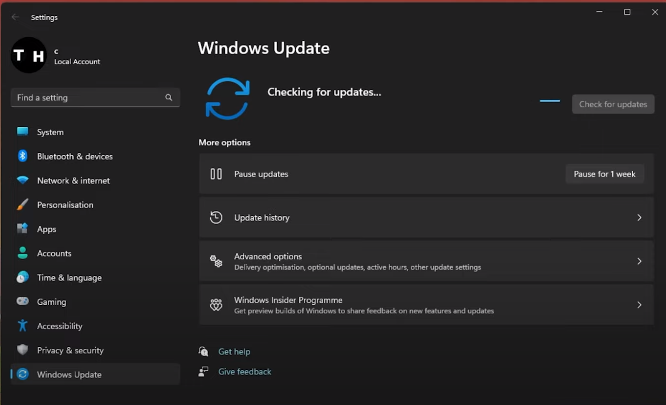Click the Windows Insider Programme heart icon
666x405 pixels.
click(216, 304)
